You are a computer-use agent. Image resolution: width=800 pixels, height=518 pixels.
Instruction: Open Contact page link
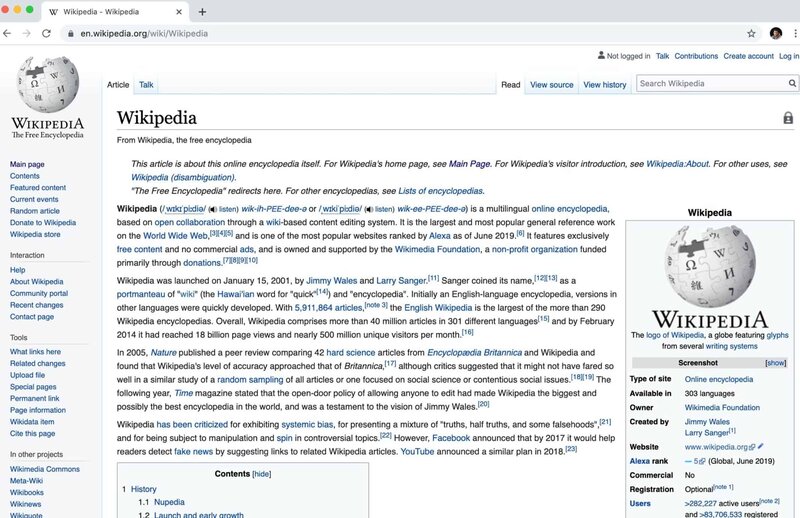tap(32, 317)
